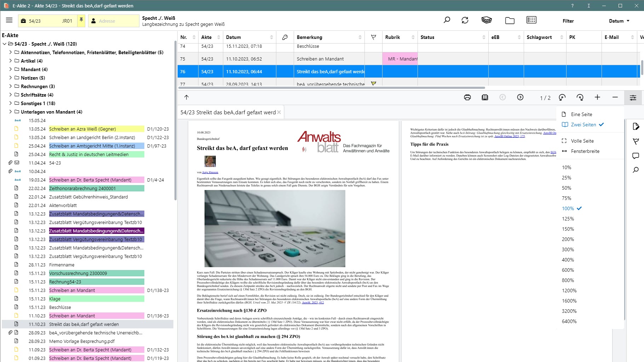Rotate page counterclockwise in viewer toolbar
Image resolution: width=644 pixels, height=362 pixels.
click(x=562, y=97)
